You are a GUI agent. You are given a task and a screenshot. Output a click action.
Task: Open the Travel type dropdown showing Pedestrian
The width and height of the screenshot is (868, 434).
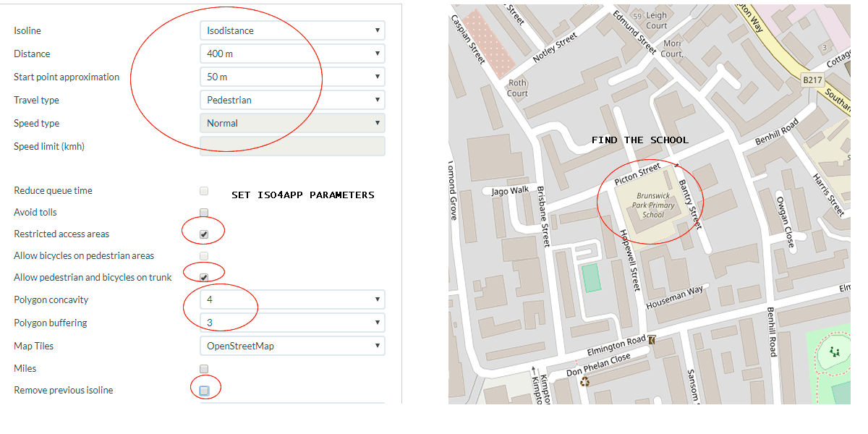(292, 100)
